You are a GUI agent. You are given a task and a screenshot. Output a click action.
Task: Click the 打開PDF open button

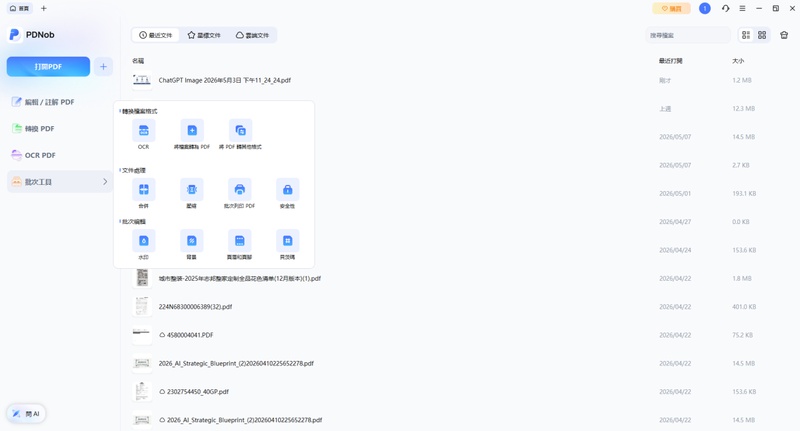tap(48, 67)
